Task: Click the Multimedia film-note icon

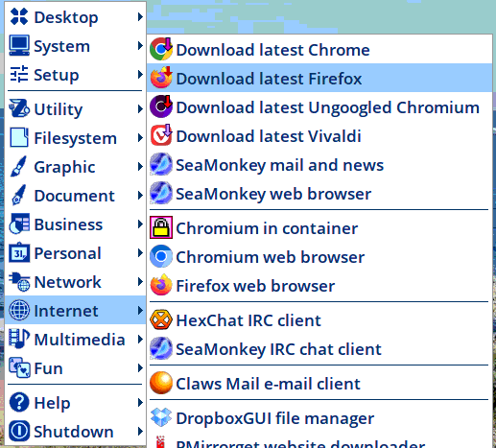Action: [19, 339]
